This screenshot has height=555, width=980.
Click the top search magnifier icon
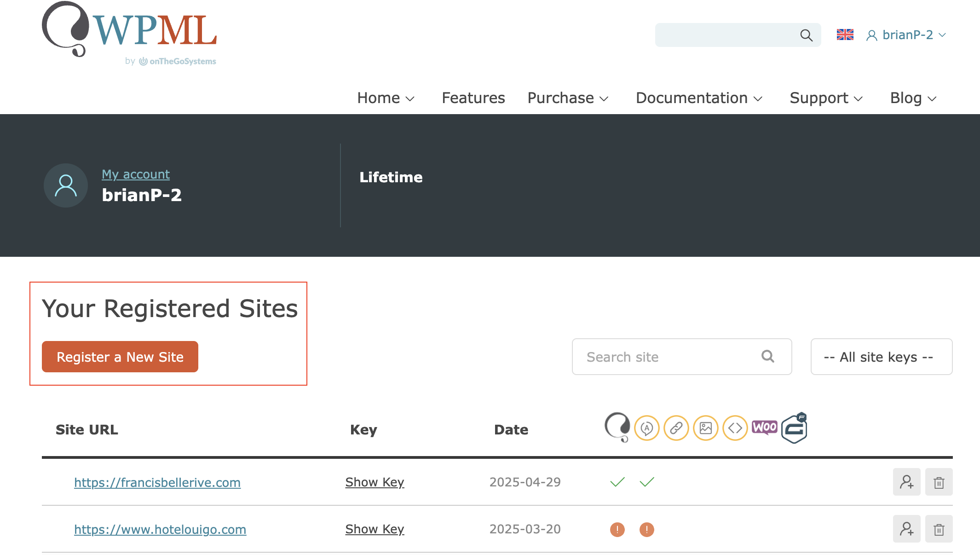click(x=806, y=35)
